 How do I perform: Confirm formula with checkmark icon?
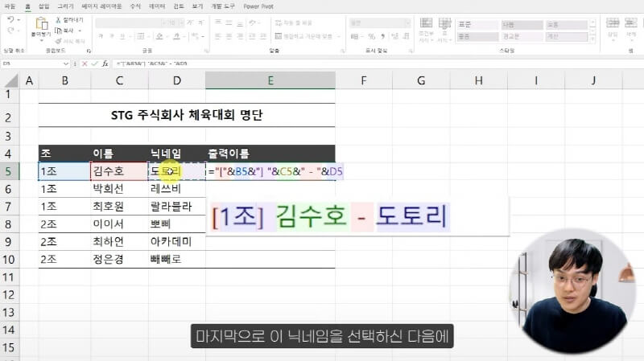[x=94, y=64]
